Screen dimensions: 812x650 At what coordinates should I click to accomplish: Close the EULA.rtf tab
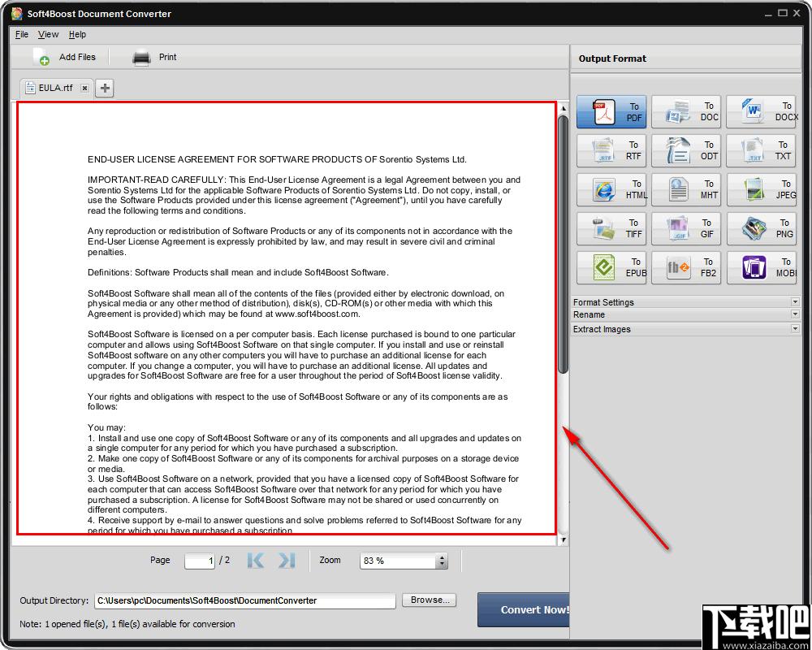click(x=85, y=88)
